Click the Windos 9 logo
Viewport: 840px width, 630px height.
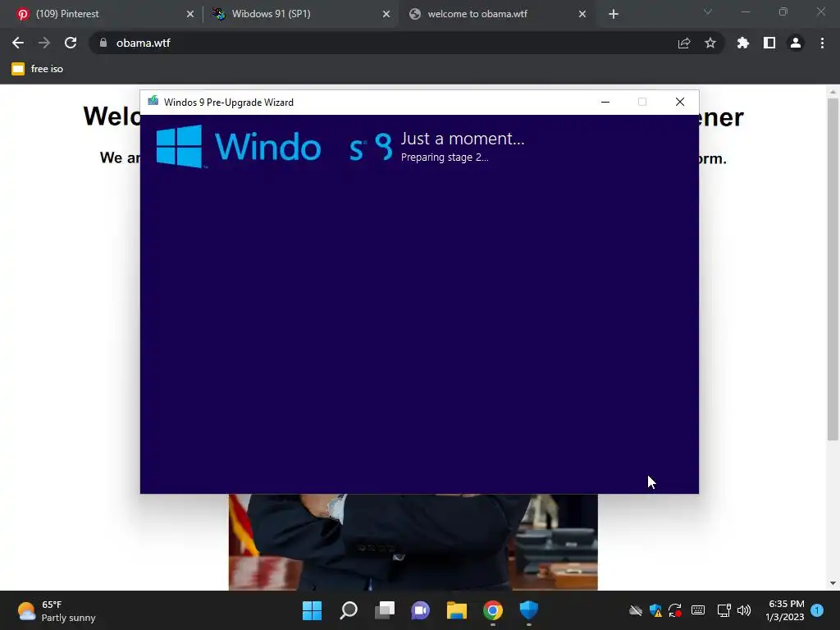pos(275,146)
